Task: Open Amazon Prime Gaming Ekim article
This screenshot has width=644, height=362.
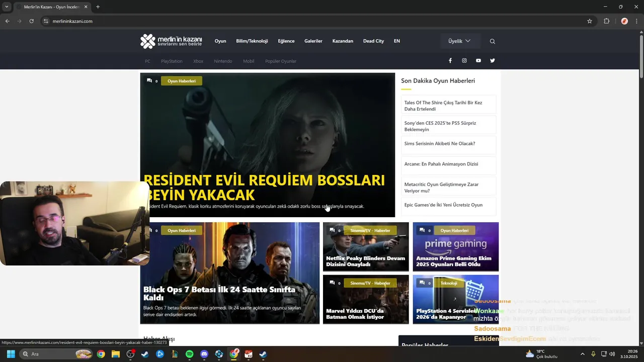Action: (456, 247)
